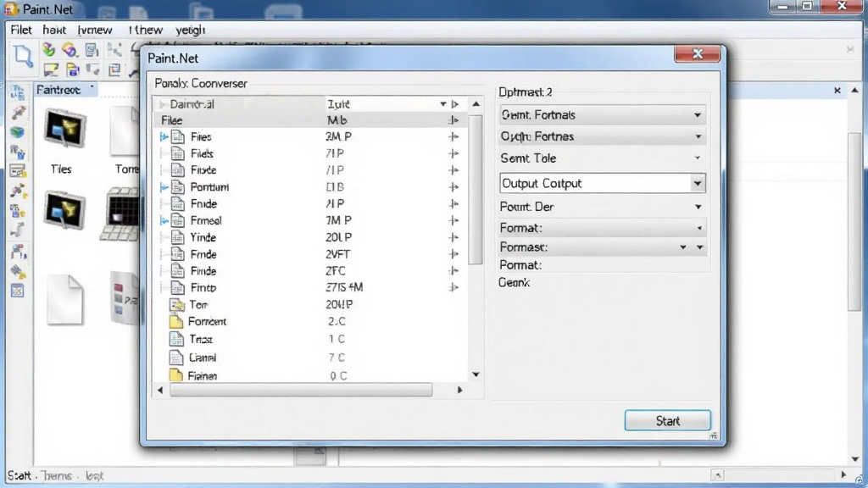Click the framed picture icon in second toolbar row
868x488 pixels.
coord(114,69)
